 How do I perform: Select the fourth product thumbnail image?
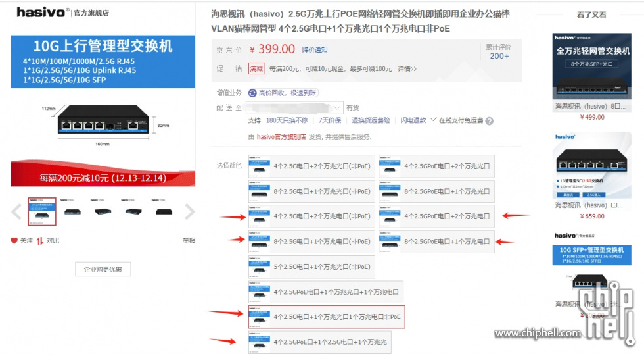133,211
